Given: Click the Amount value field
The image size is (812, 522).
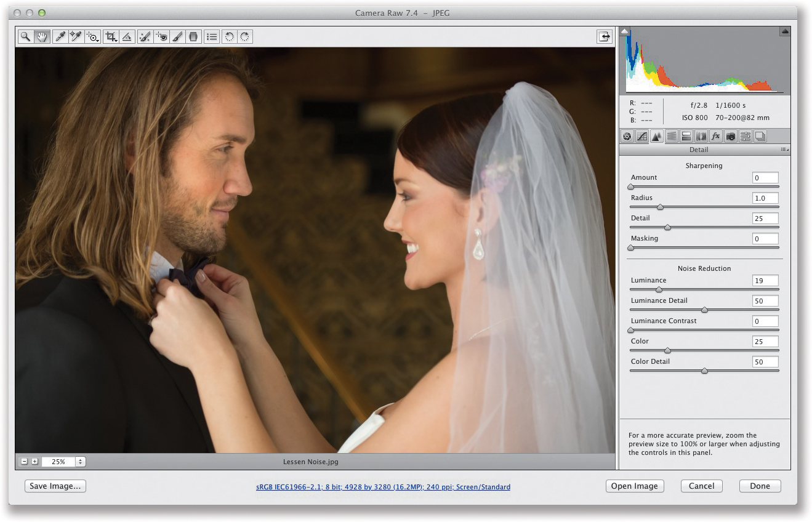Looking at the screenshot, I should click(765, 178).
